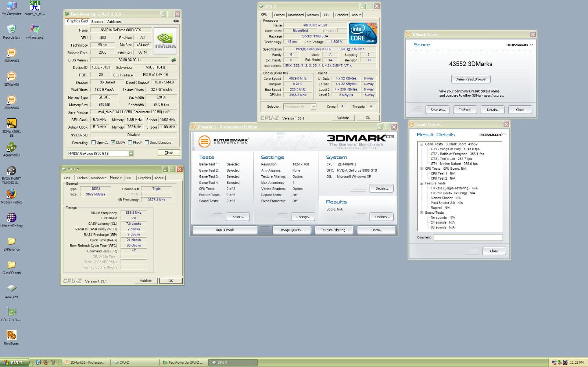The width and height of the screenshot is (588, 367).
Task: Collapse Feature Tests tree node
Action: 422,183
